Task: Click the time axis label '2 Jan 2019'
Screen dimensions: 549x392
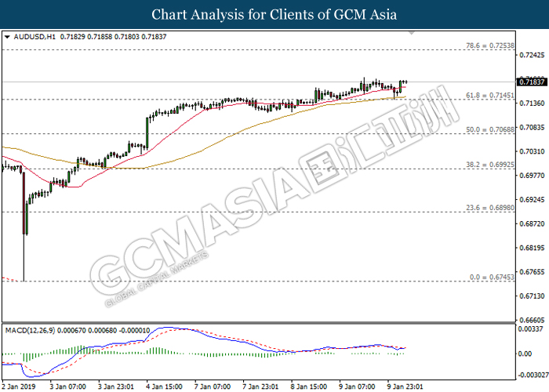Action: click(x=19, y=387)
